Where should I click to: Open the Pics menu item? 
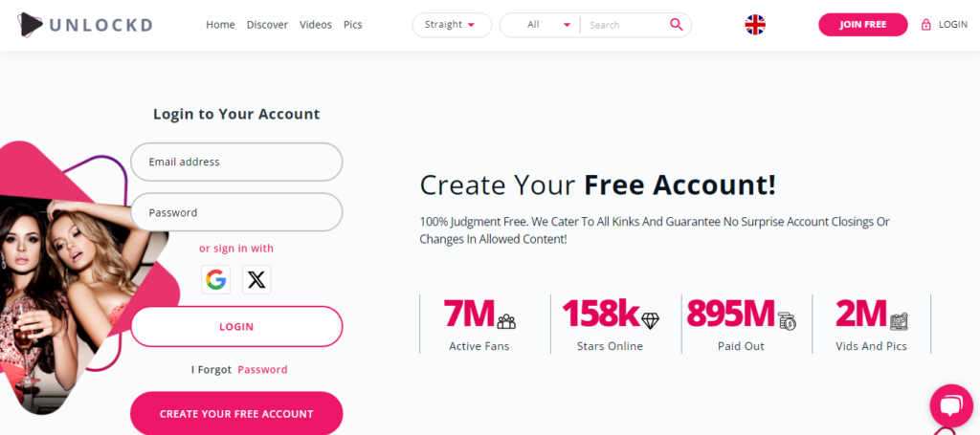352,25
